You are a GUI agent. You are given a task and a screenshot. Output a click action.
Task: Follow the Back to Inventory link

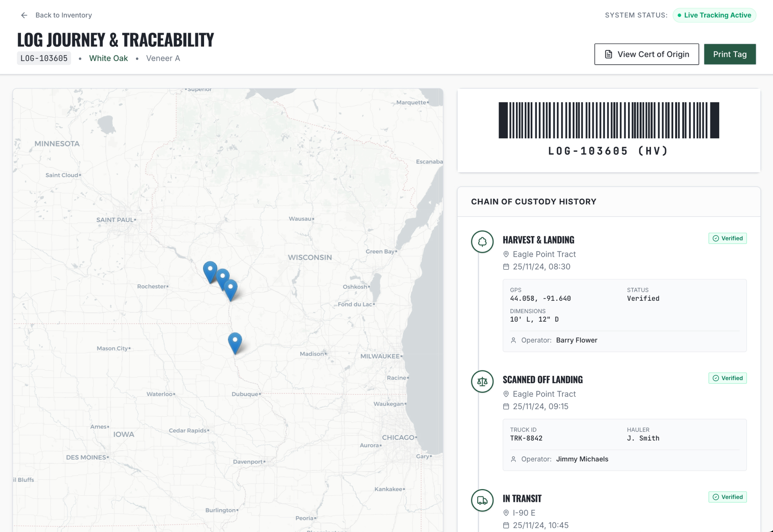pos(63,15)
